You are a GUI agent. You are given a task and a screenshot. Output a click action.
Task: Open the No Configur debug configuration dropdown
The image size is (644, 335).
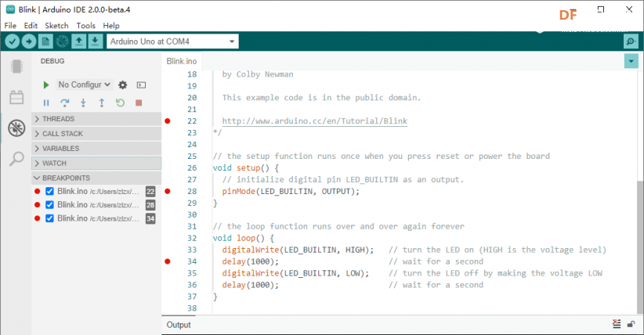(84, 85)
